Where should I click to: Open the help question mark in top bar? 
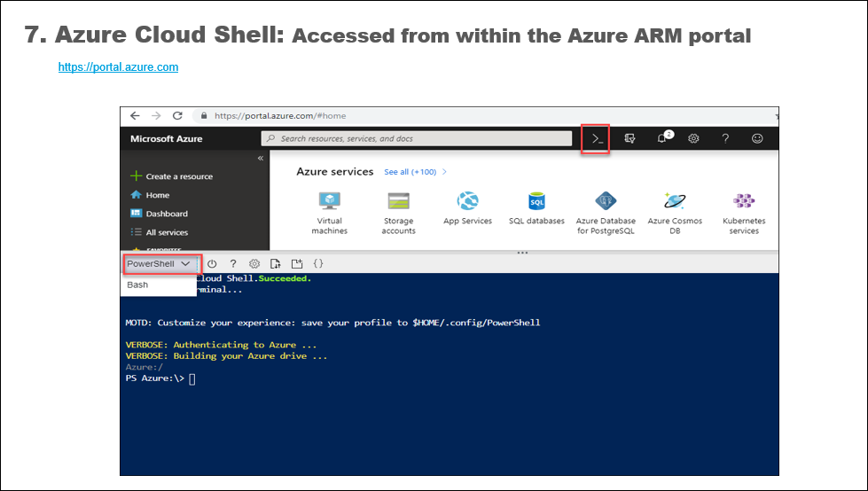point(725,138)
